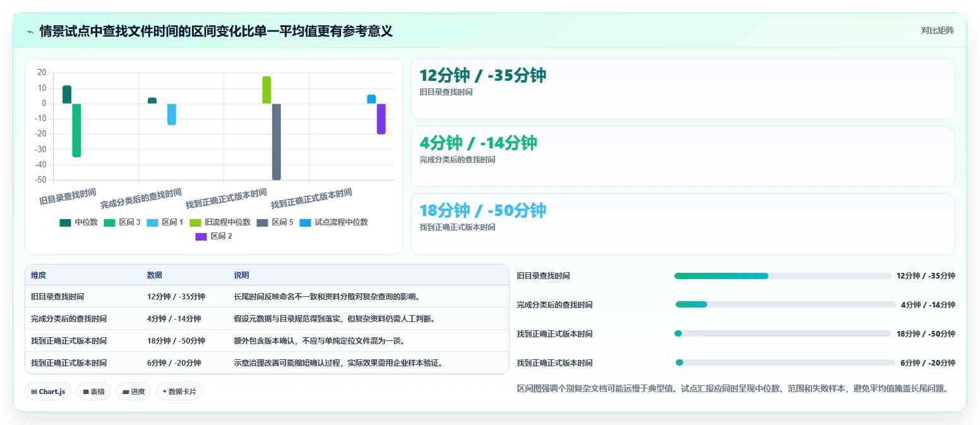Click the 维度 column header
The width and height of the screenshot is (980, 425).
tap(39, 275)
